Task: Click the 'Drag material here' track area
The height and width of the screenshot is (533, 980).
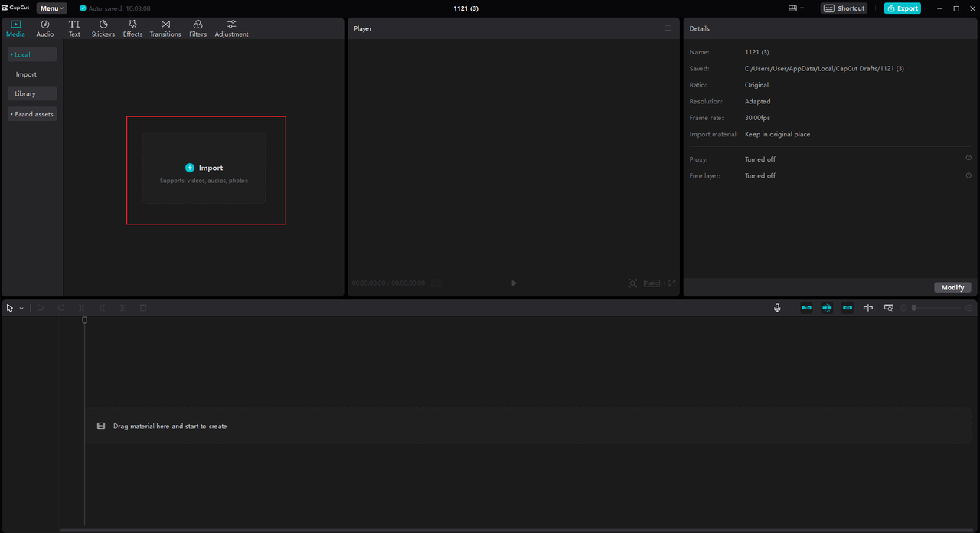Action: (528, 426)
